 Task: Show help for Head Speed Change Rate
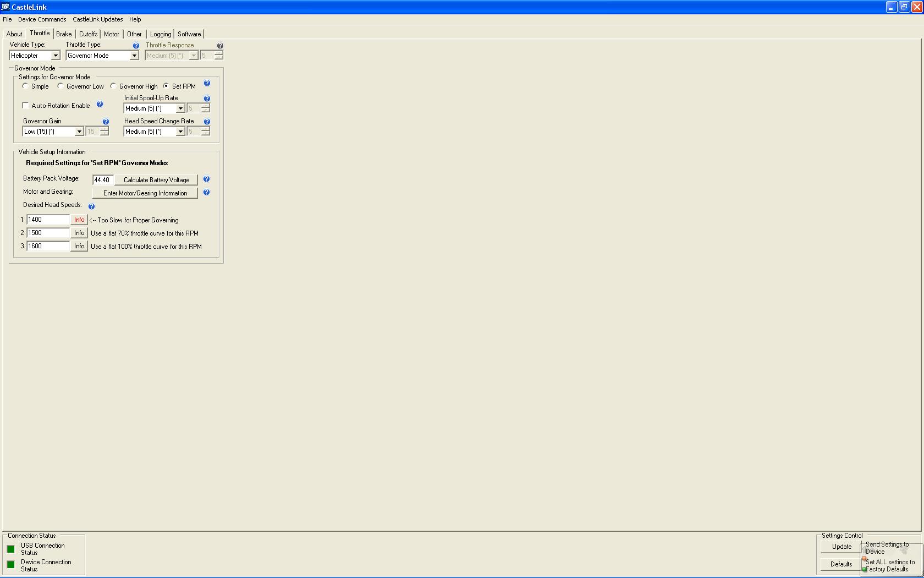pos(207,122)
